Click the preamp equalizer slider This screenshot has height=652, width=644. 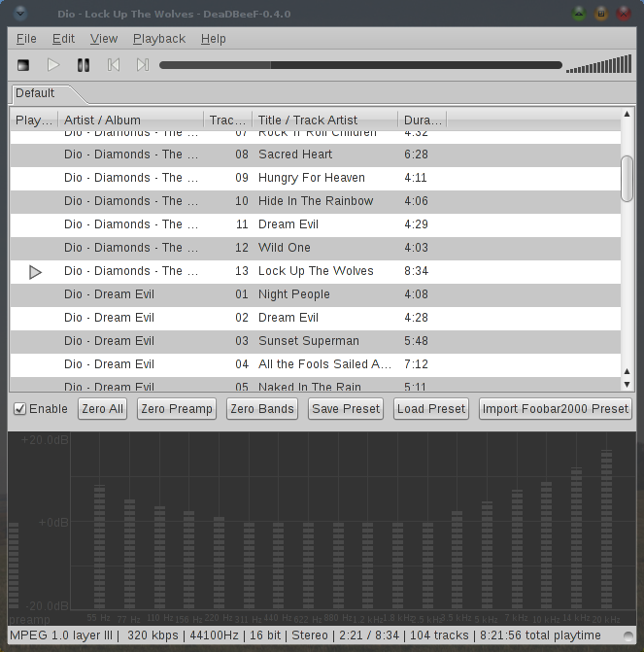tap(14, 566)
